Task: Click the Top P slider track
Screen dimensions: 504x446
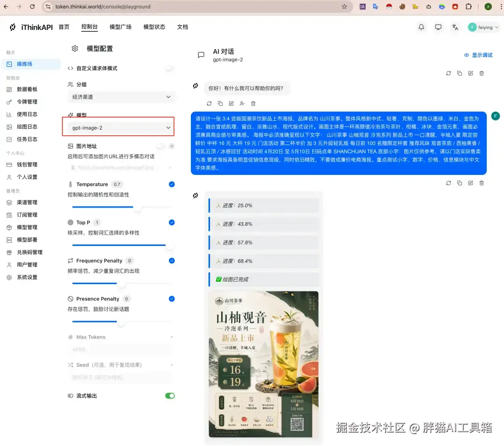Action: (121, 245)
